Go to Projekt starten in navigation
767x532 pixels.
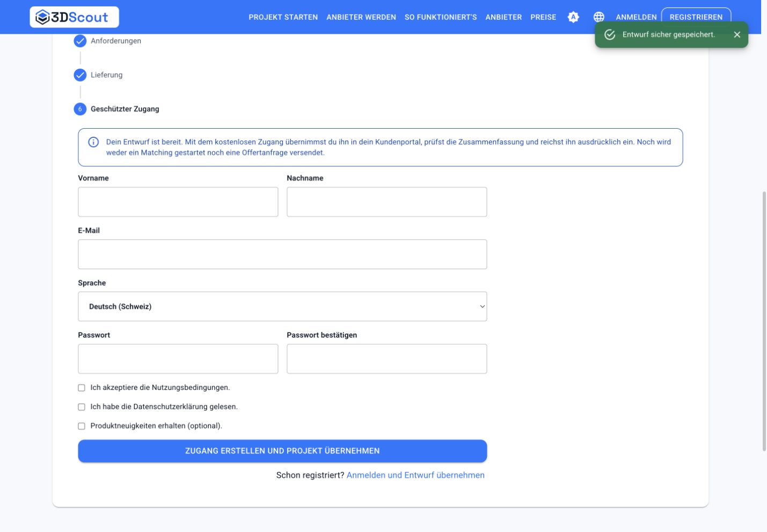283,17
